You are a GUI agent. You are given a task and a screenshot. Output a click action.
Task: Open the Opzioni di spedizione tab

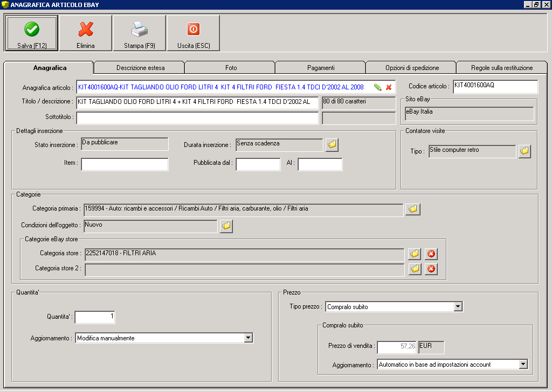pyautogui.click(x=412, y=68)
